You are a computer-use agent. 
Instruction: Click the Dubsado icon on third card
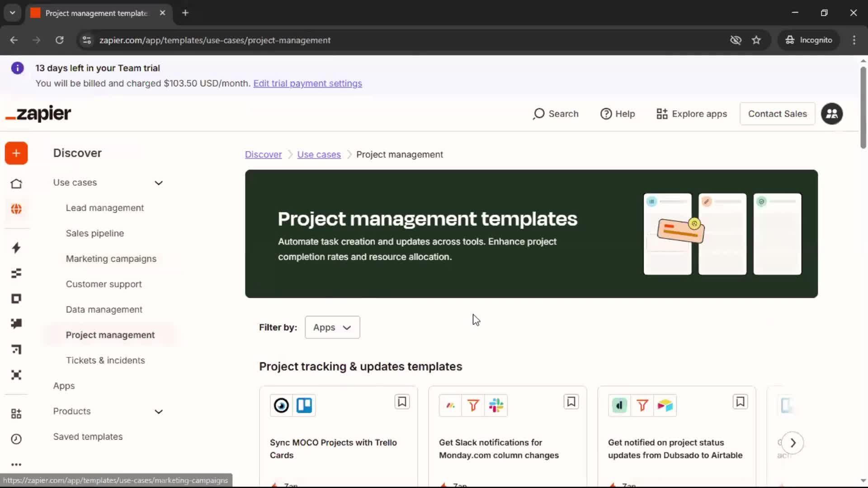click(x=619, y=405)
